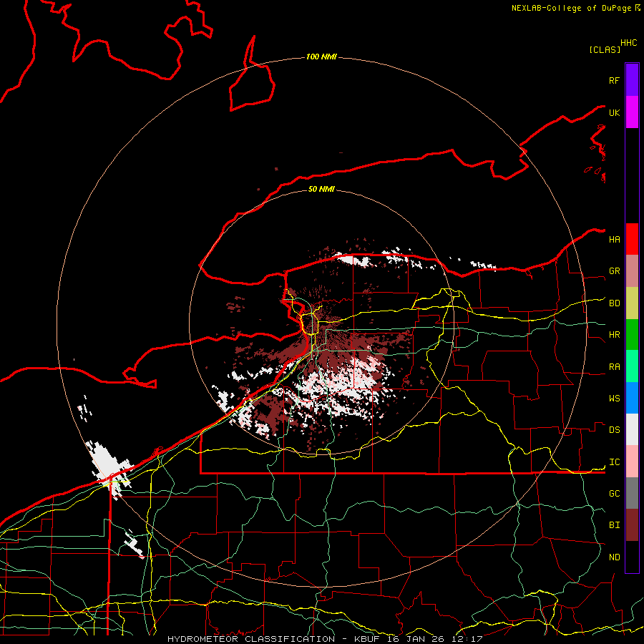
Task: Click the BD legend label
Action: coord(614,303)
